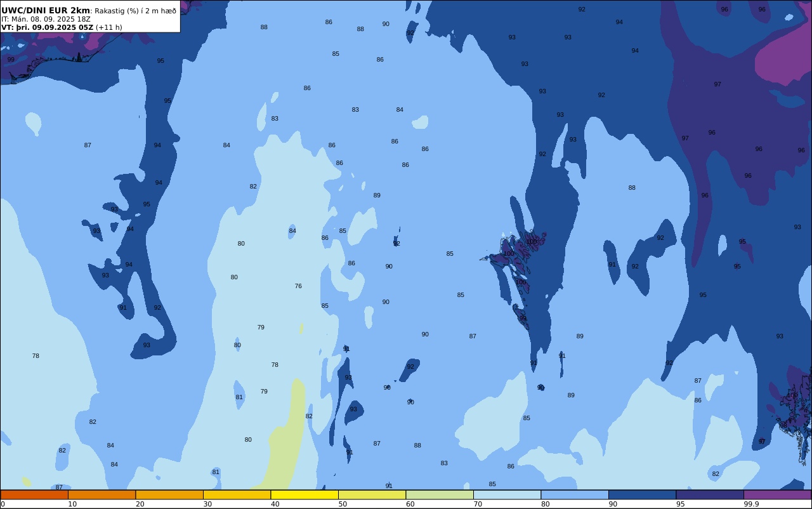Pick the bright yellow 40–50 legend swatch

[x=304, y=494]
